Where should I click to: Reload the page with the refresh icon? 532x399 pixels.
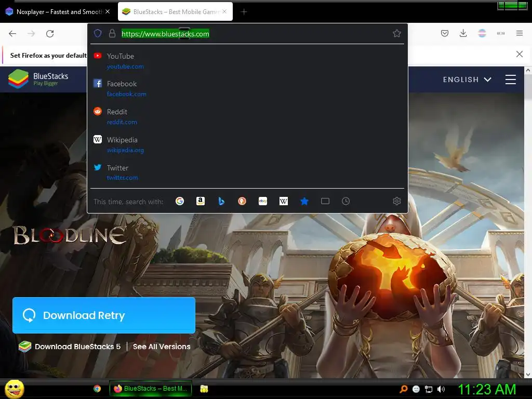[x=50, y=34]
